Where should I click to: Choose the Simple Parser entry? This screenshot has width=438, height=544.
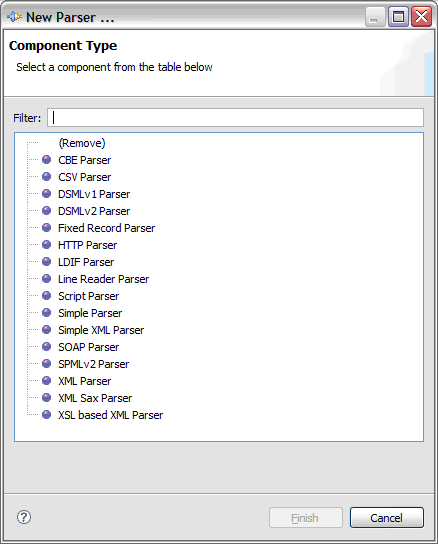click(90, 313)
